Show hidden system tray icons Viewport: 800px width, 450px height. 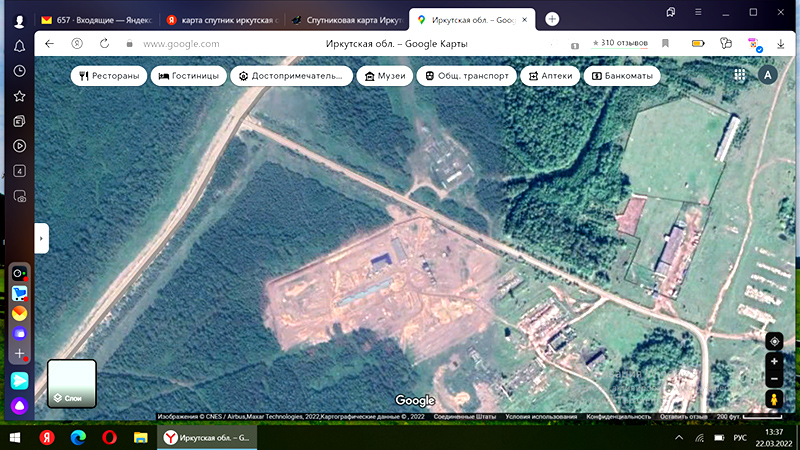pyautogui.click(x=679, y=438)
